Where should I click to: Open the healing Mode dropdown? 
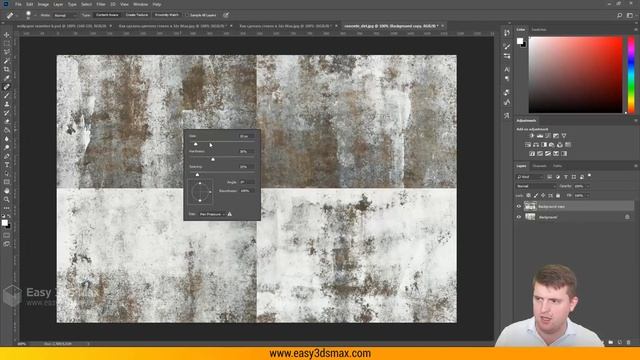pos(64,15)
